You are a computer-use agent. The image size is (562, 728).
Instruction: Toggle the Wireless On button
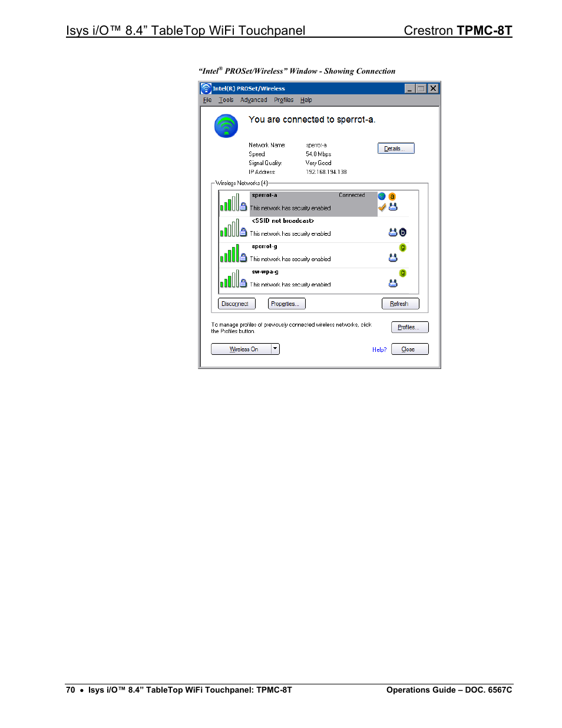click(x=241, y=349)
